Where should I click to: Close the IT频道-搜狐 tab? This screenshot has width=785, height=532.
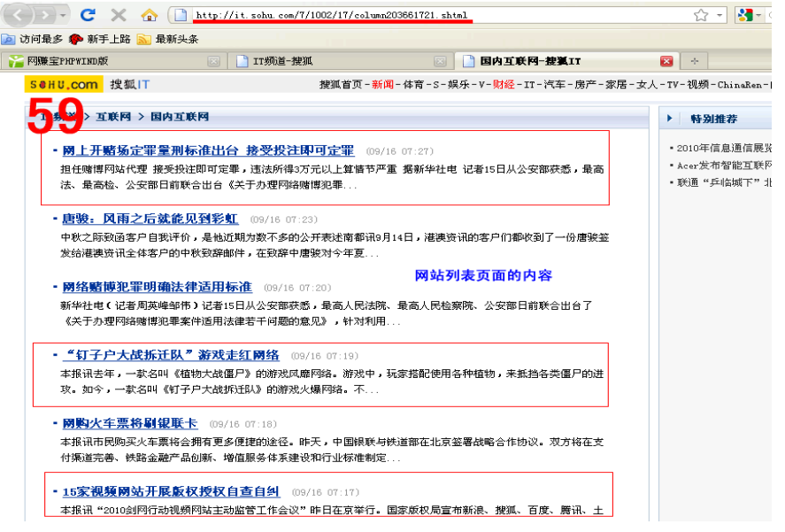[x=440, y=61]
